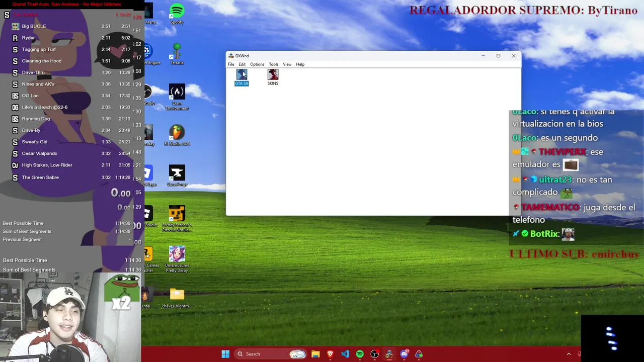Open Visual Studio Code from the taskbar

coord(345,354)
